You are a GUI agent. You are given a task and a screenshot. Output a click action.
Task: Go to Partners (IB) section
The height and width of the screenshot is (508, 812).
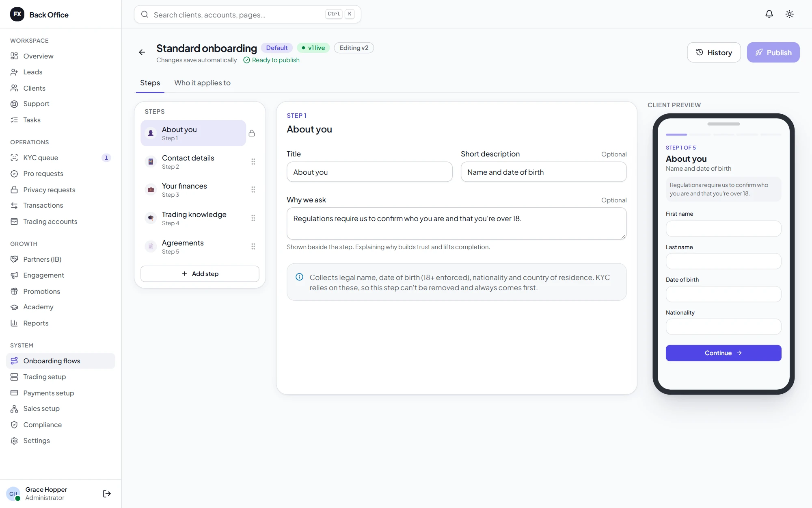click(x=61, y=259)
